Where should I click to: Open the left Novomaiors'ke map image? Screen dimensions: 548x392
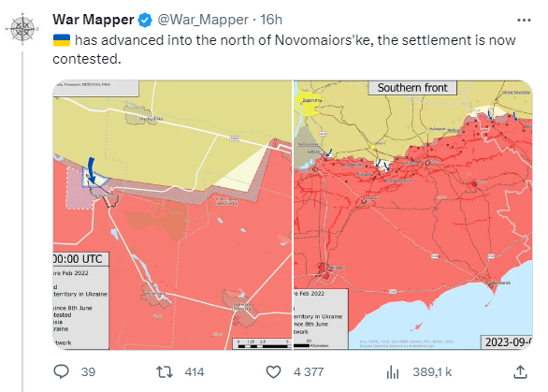click(172, 214)
